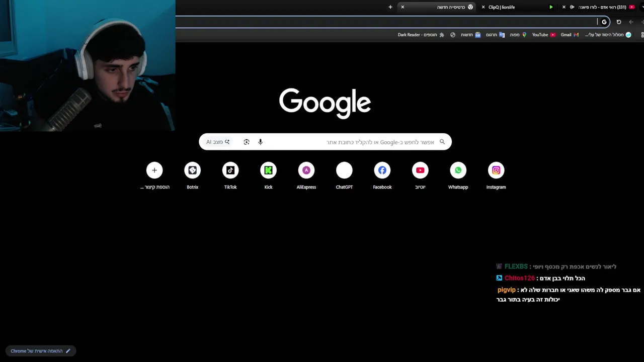644x362 pixels.
Task: Close the כרטיסייה חדשה tab
Action: coord(403,7)
